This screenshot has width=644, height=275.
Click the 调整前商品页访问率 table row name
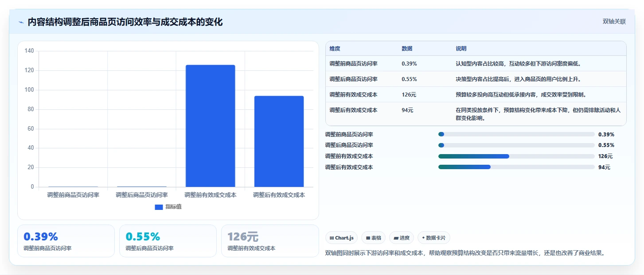(353, 64)
